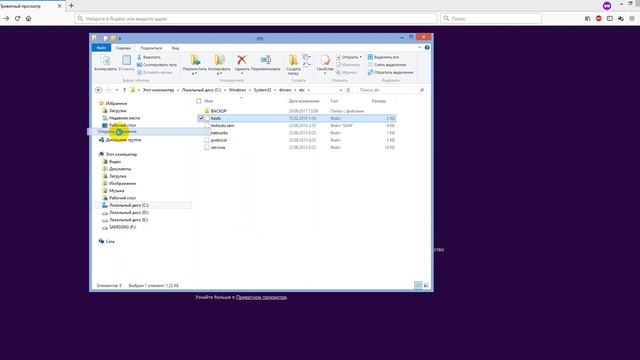Expand the new item dropdown in ribbon
Screen dimensions: 640x360
[x=307, y=57]
